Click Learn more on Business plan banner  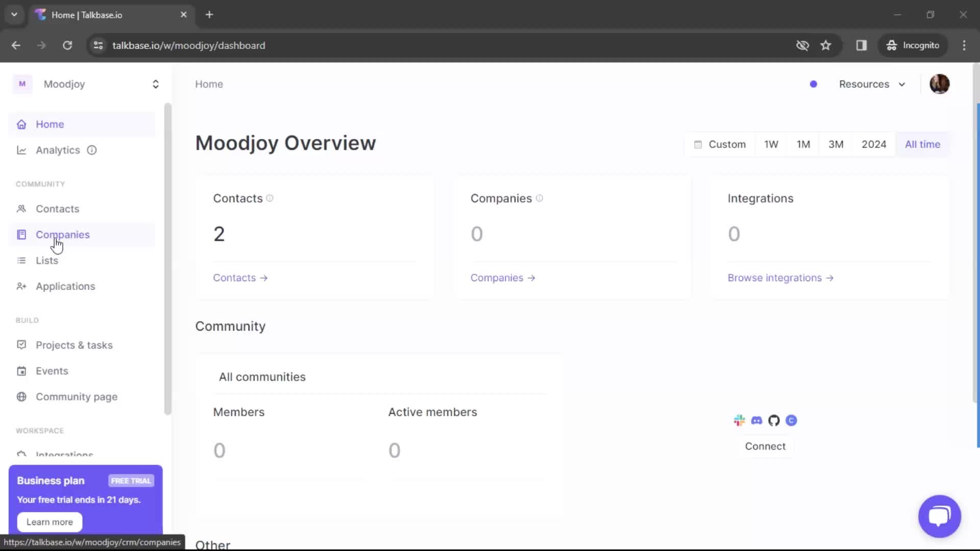[x=50, y=522]
